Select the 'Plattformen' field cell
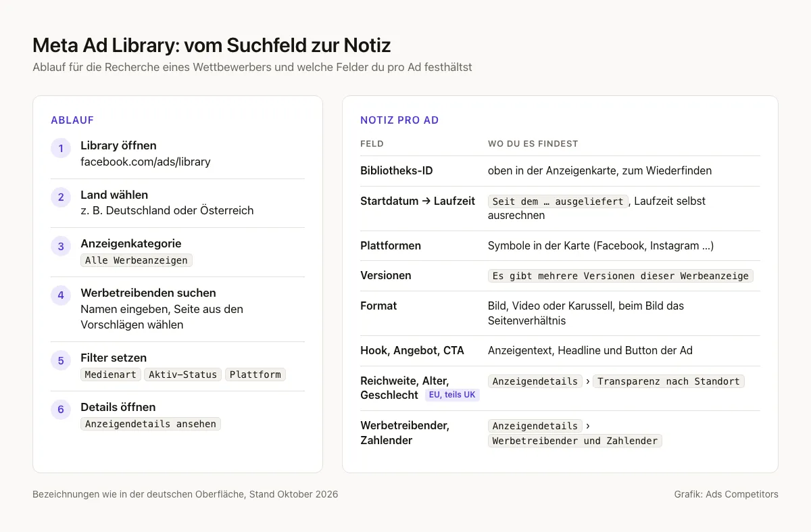The image size is (811, 532). point(391,245)
